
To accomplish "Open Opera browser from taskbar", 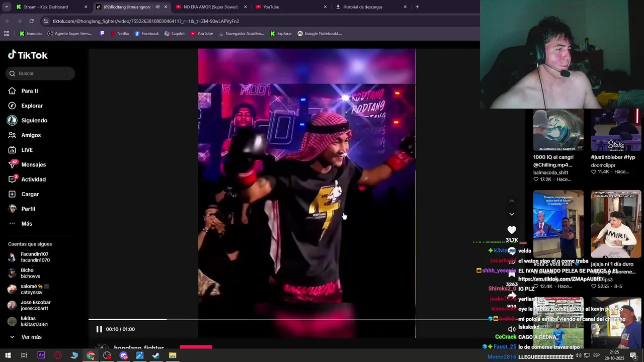I will pos(58,355).
